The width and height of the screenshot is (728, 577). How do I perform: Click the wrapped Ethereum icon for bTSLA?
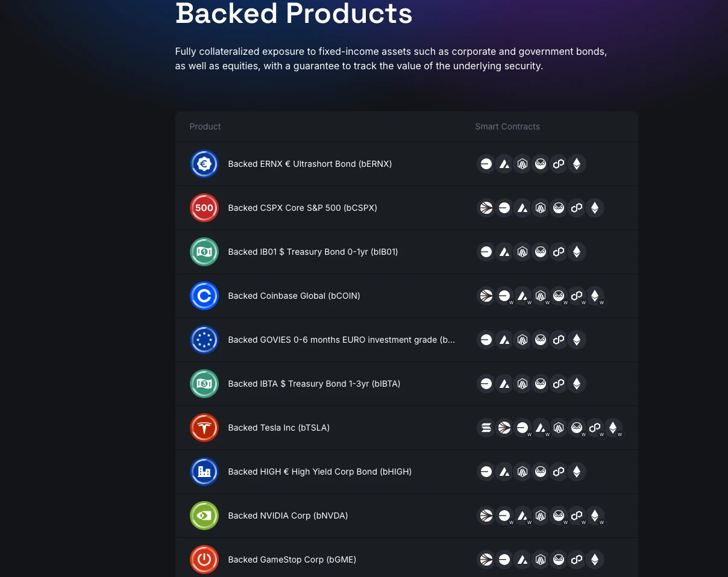coord(613,428)
